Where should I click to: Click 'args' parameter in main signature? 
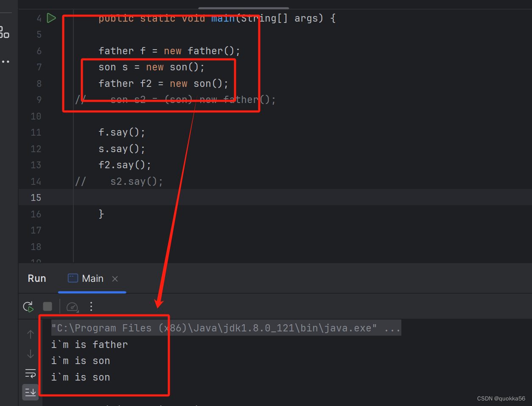(305, 18)
